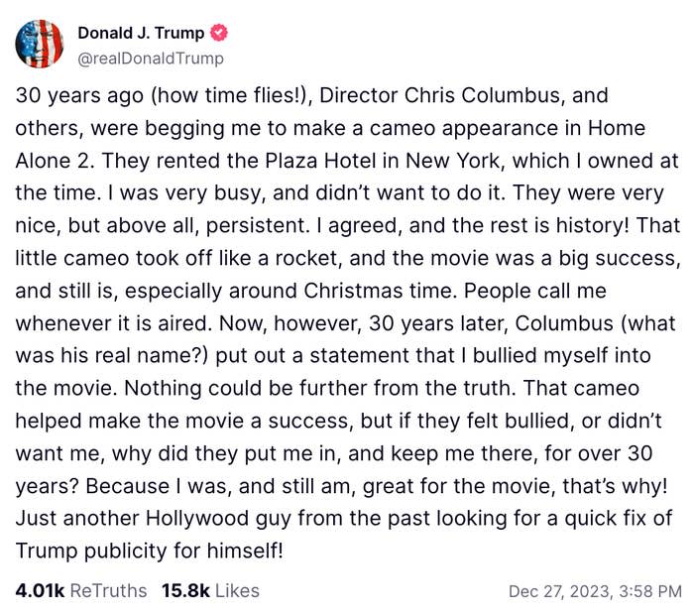The image size is (694, 616).
Task: Open the @realDonaldTrump handle link
Action: click(x=150, y=59)
